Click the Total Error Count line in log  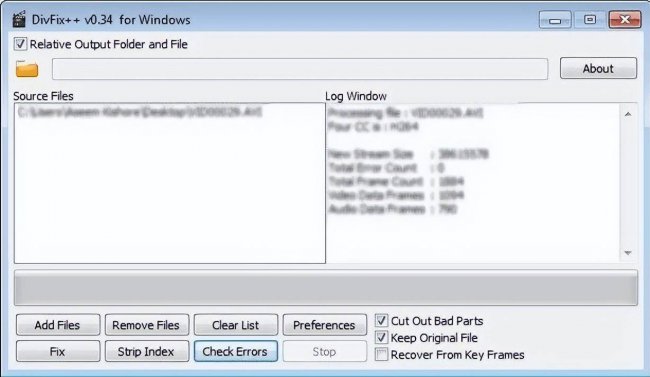coord(386,168)
